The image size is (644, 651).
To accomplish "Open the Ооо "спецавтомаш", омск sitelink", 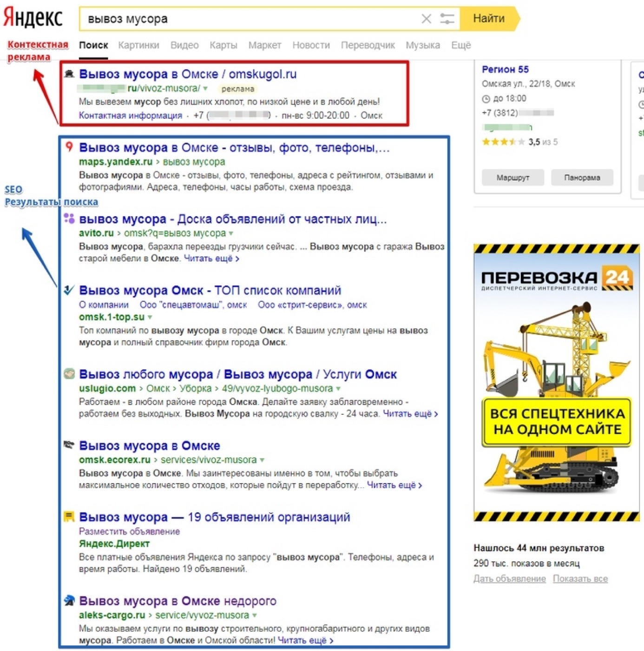I will [x=193, y=305].
